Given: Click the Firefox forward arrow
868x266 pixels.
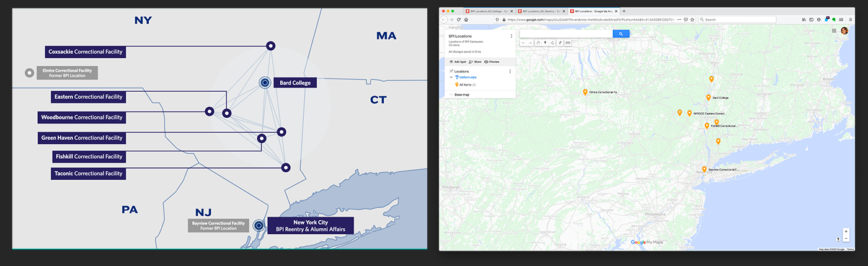Looking at the screenshot, I should click(451, 19).
